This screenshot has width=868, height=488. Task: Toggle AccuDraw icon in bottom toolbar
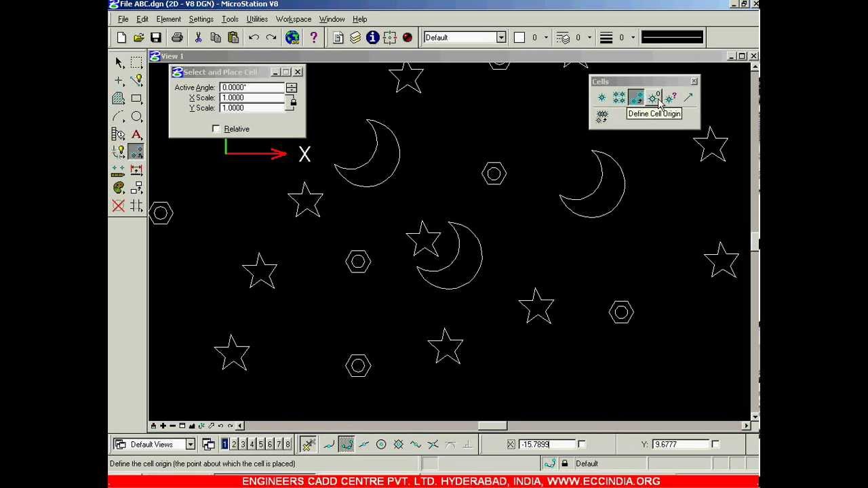tap(309, 445)
